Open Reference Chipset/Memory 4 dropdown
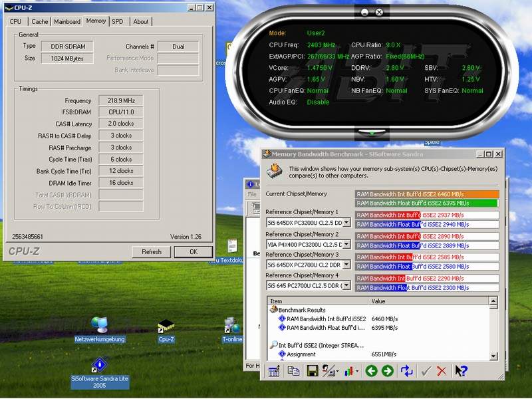532x399 pixels. tap(346, 286)
